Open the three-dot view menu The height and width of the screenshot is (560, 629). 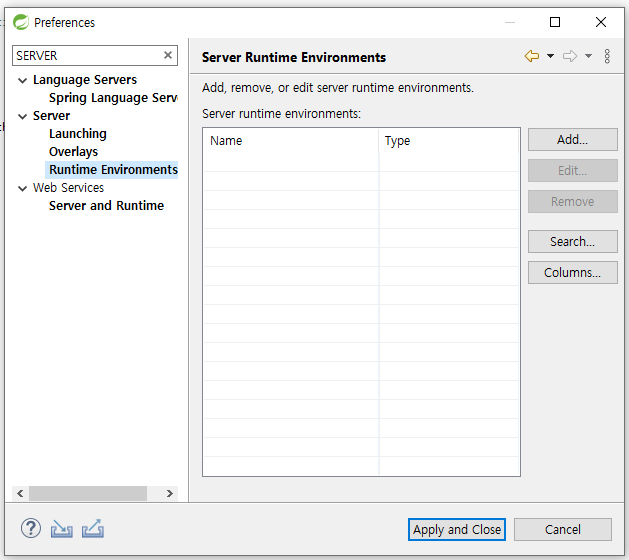coord(607,56)
